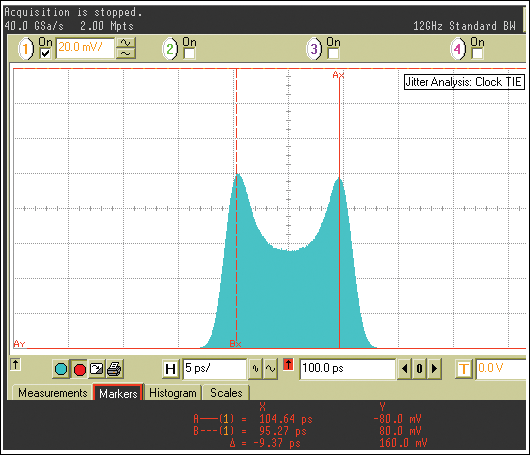Open the Histogram tab
Viewport: 530px width, 455px height.
173,393
